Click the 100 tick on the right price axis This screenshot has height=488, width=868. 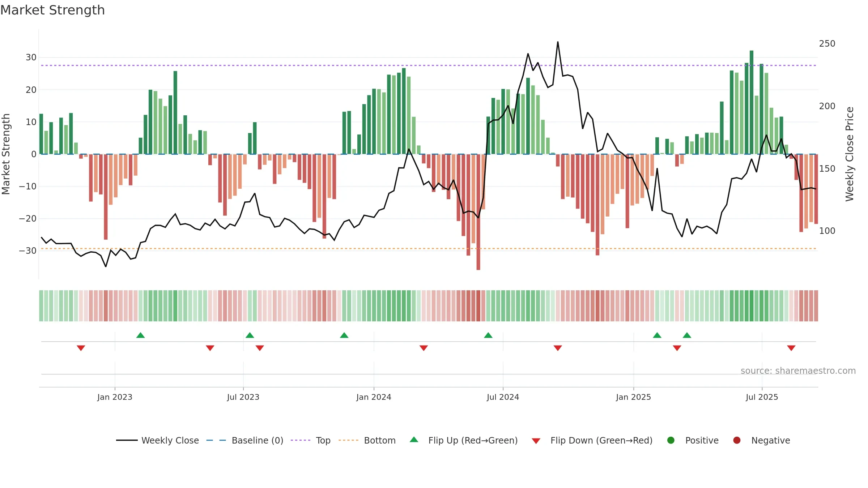click(827, 231)
